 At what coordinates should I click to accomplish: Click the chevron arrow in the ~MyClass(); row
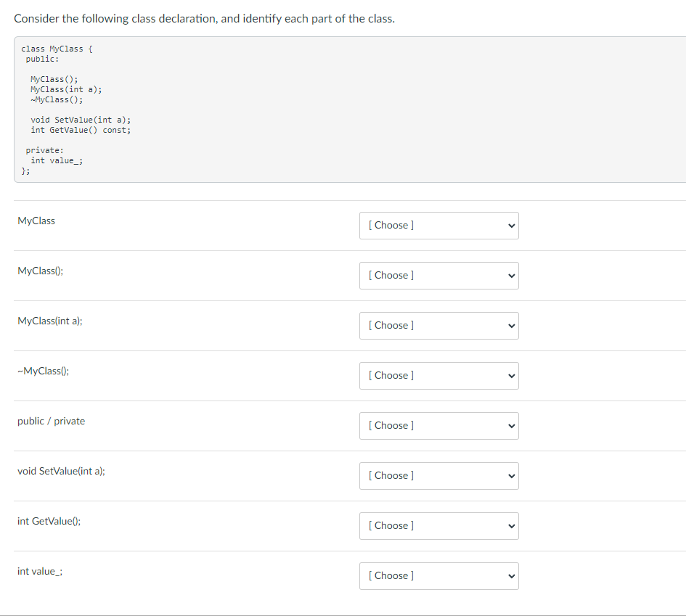511,376
